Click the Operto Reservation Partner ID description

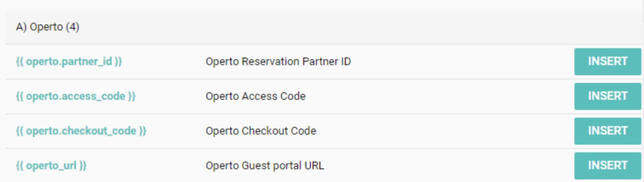(278, 62)
